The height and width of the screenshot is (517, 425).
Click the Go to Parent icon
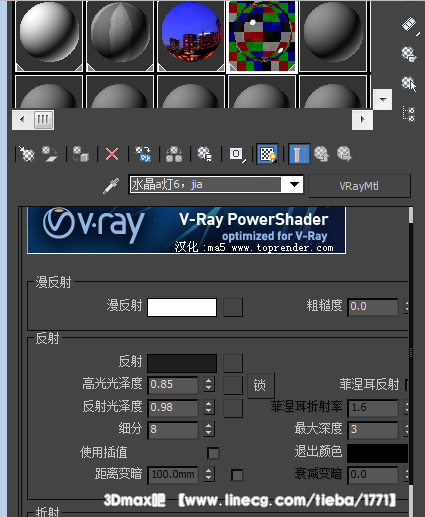pyautogui.click(x=321, y=154)
